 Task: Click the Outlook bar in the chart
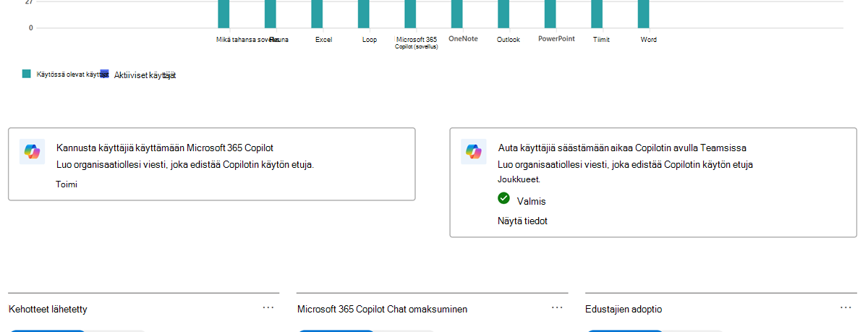pos(503,14)
